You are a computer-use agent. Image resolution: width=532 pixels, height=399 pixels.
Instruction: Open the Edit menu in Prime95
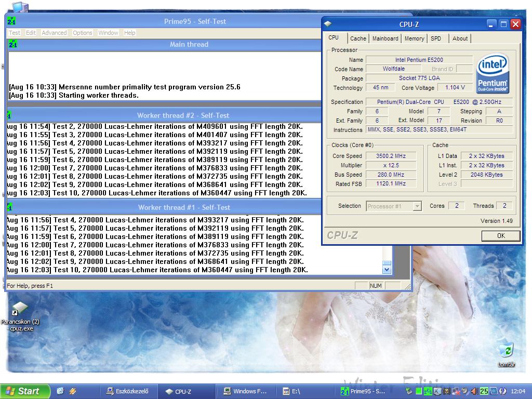pos(31,33)
